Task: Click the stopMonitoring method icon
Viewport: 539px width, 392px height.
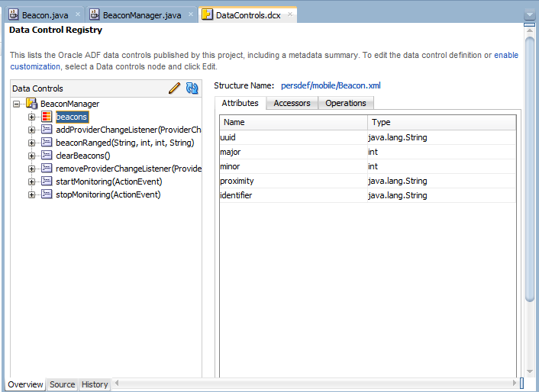Action: [47, 194]
